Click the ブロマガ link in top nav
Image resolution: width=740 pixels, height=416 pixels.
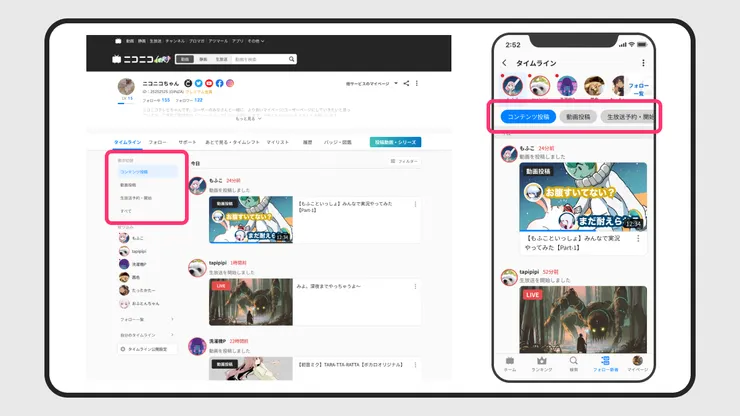[197, 41]
